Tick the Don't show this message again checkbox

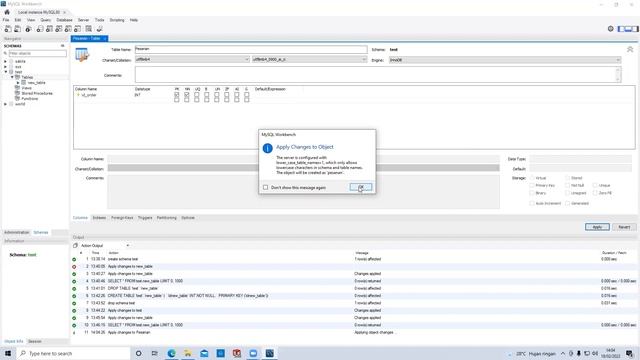266,187
